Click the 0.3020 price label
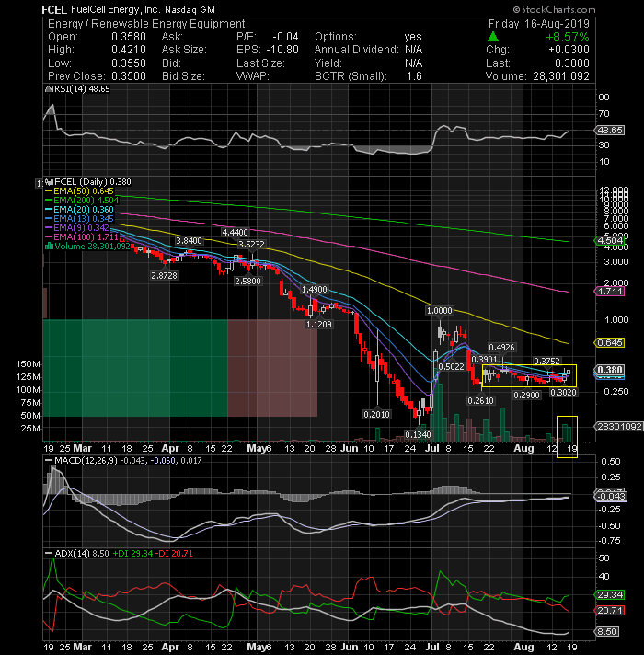 (x=563, y=392)
